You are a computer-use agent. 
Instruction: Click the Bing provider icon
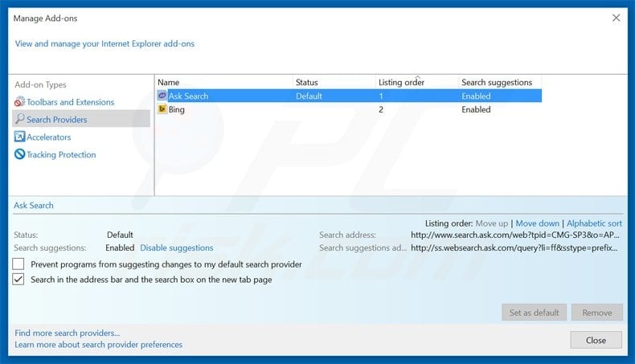(x=162, y=109)
